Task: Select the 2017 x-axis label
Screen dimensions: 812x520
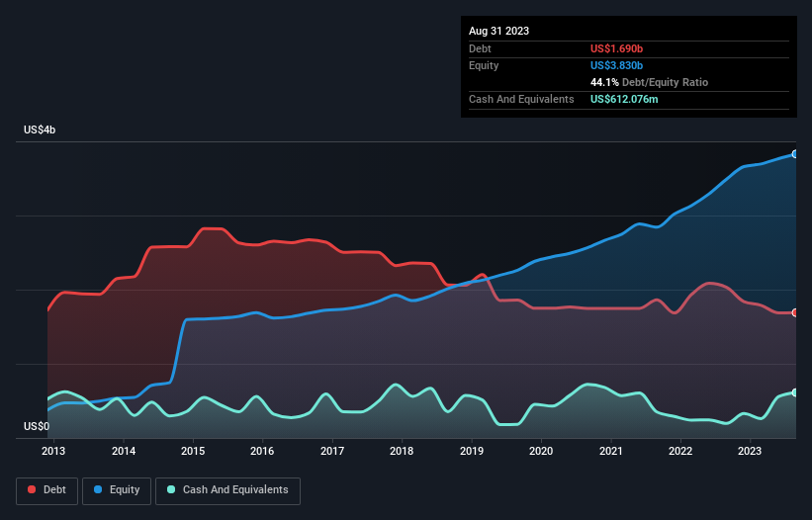Action: click(x=332, y=451)
